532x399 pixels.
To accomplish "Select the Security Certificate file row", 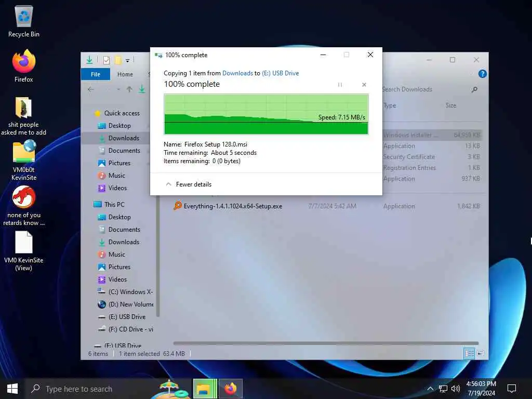I will pyautogui.click(x=432, y=157).
